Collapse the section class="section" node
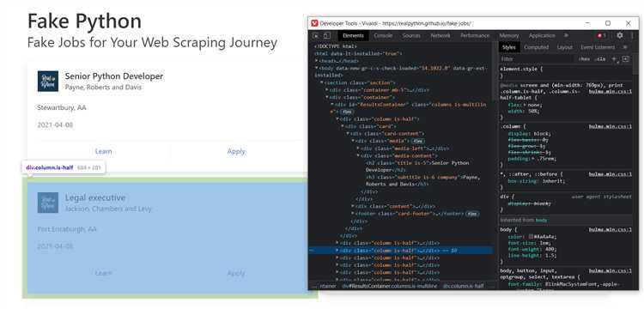 (x=322, y=82)
